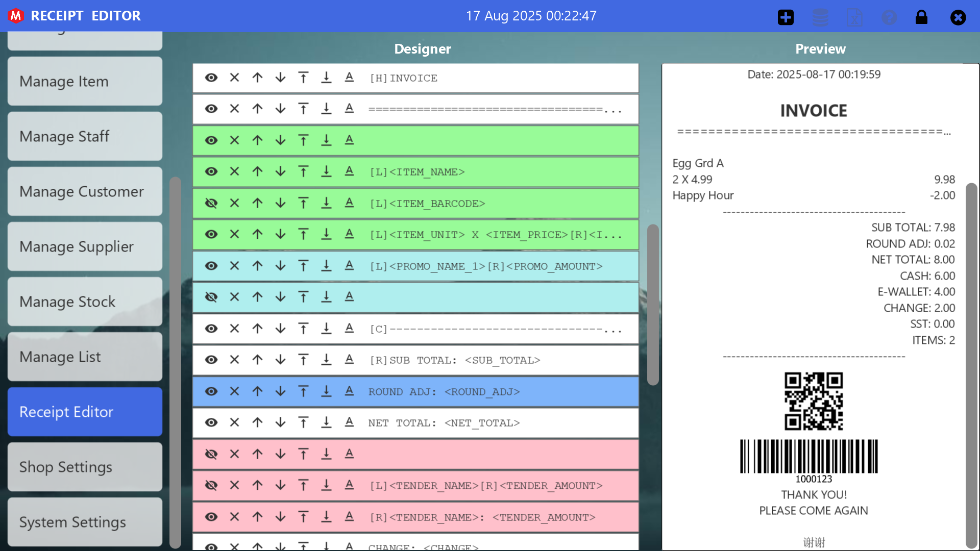Open text format for PROMO_NAME row
This screenshot has height=551, width=980.
click(x=349, y=266)
